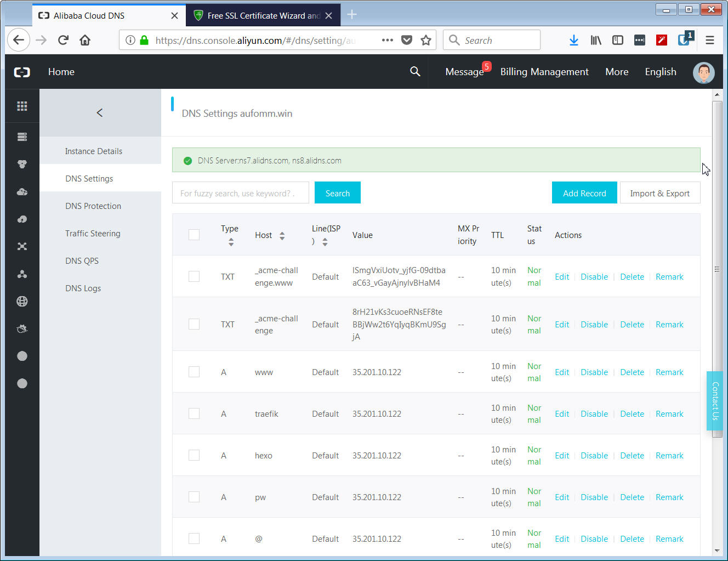This screenshot has height=561, width=728.
Task: Open Firefox hamburger menu
Action: pos(709,40)
